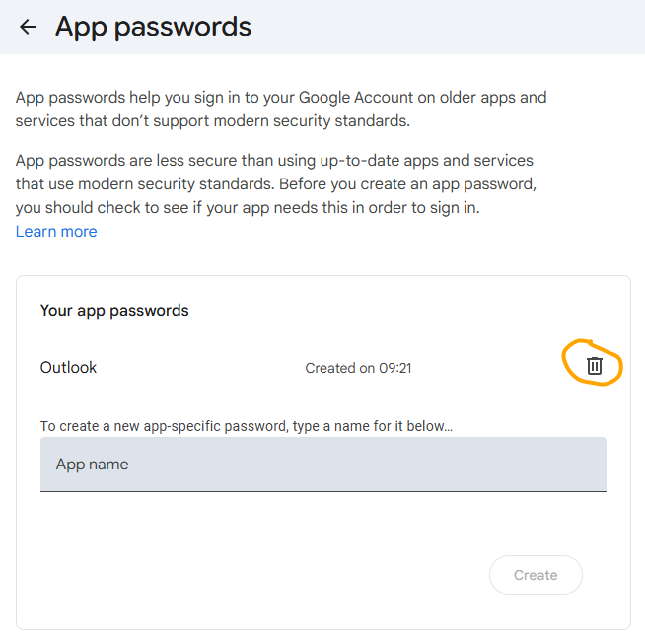Open the Learn more link
This screenshot has height=644, width=645.
click(56, 232)
